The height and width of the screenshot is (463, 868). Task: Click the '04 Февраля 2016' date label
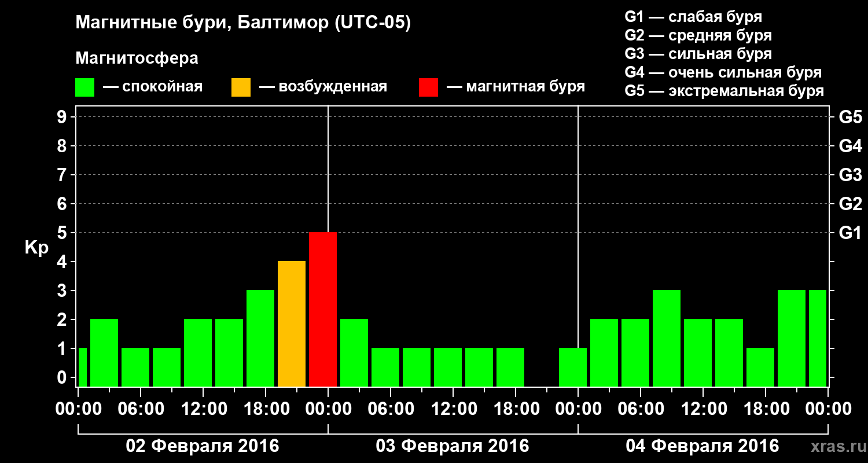[x=703, y=446]
